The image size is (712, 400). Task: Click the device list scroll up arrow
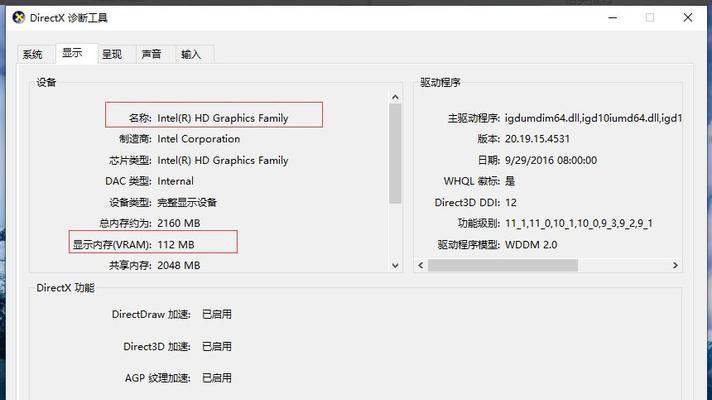pos(395,97)
